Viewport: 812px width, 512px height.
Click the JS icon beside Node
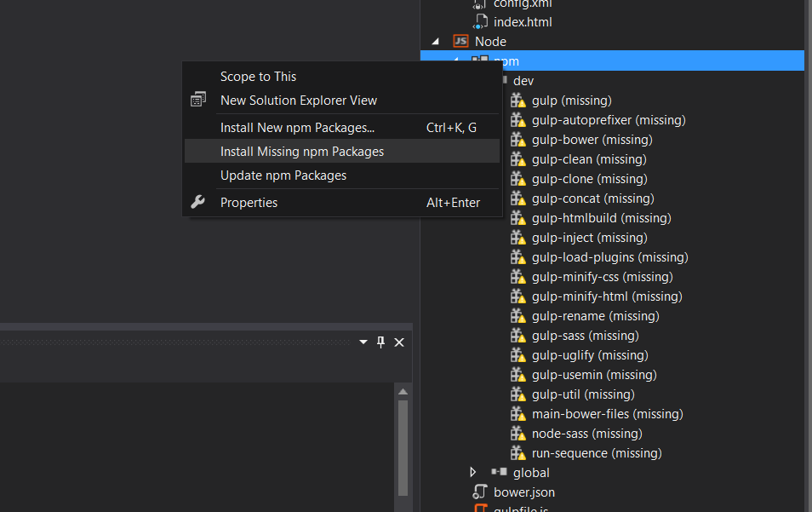460,41
